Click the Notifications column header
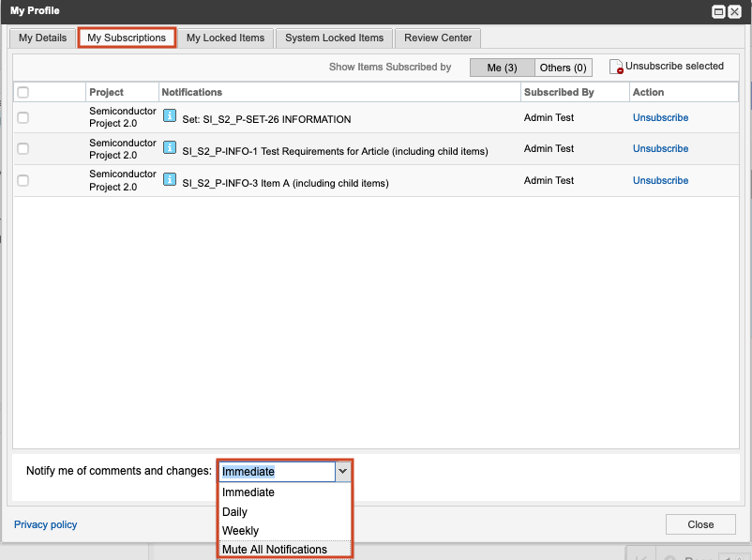 click(339, 92)
